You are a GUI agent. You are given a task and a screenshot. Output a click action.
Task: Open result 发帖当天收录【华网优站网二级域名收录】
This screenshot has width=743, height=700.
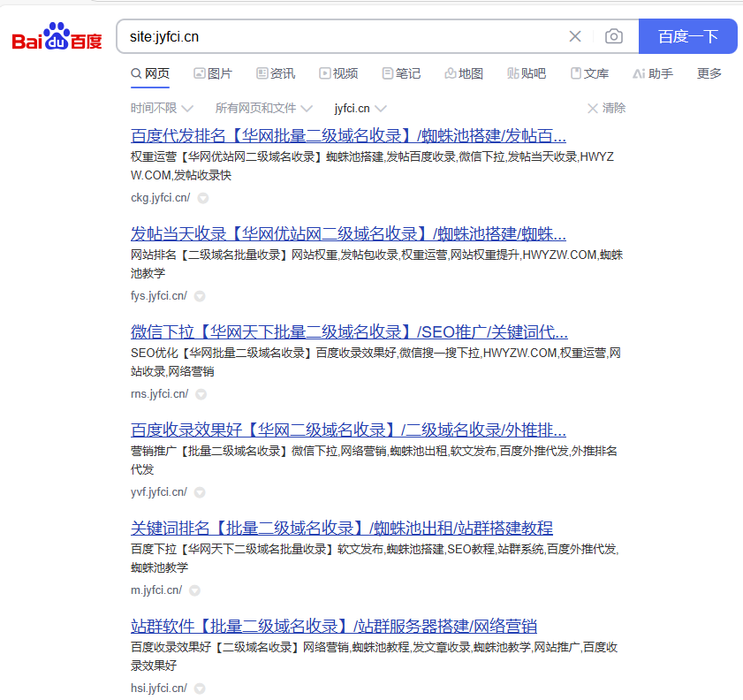coord(348,234)
